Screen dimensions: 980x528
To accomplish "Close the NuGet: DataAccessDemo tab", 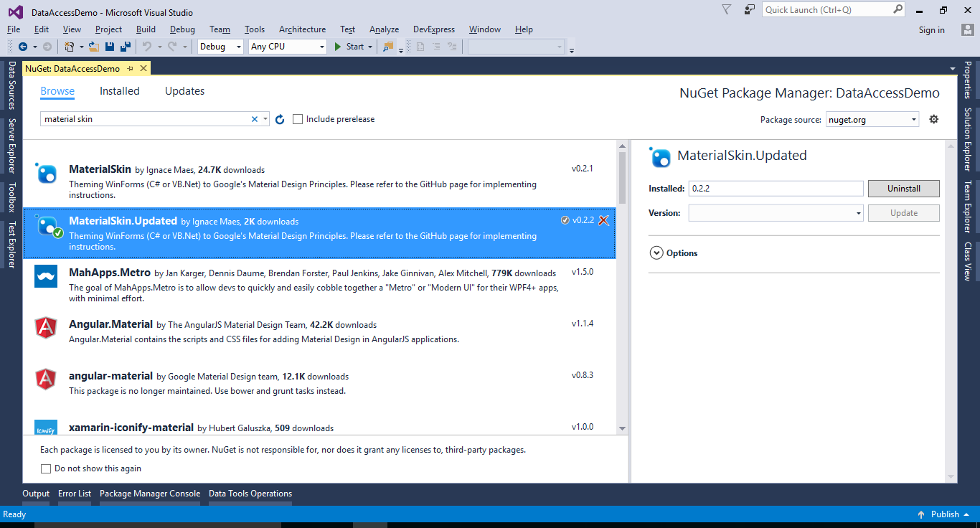I will 143,68.
